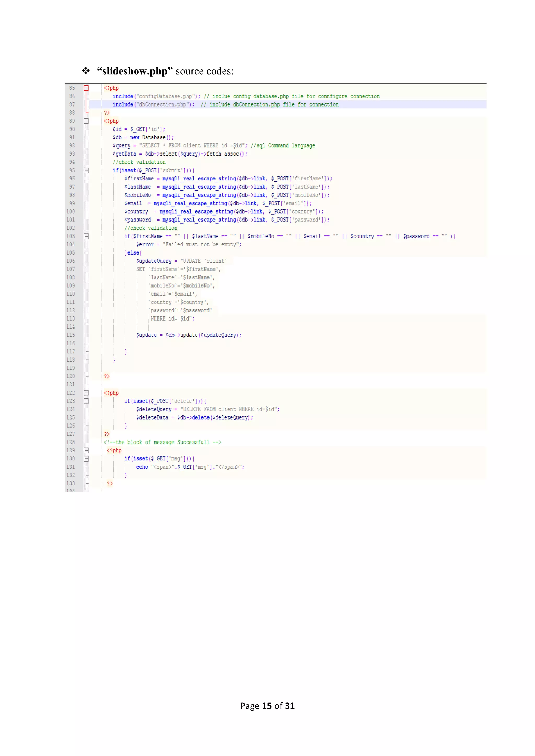535x756 pixels.
Task: Click the "slideshow.php" heading text
Action: tap(135, 71)
